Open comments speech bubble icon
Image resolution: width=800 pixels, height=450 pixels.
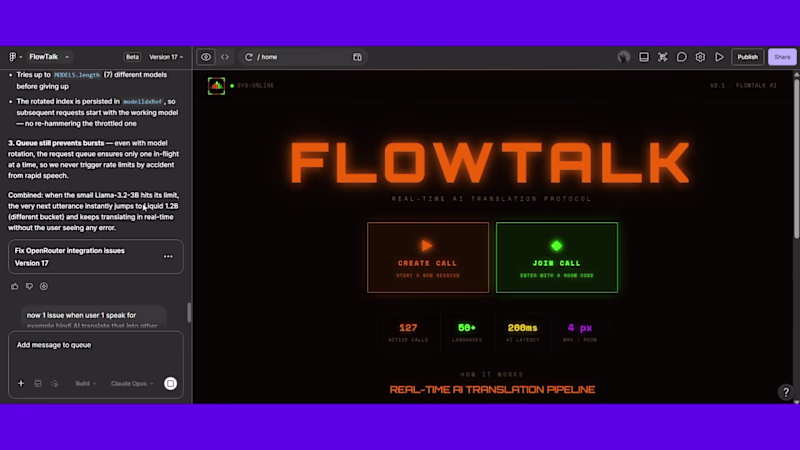coord(682,57)
